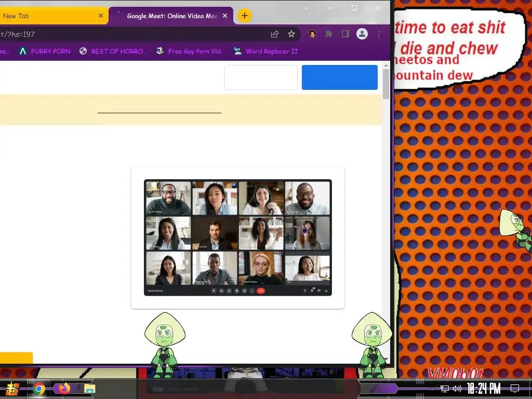Screen dimensions: 532x399
Task: Click the 10:24 PM taskbar clock
Action: [x=484, y=389]
